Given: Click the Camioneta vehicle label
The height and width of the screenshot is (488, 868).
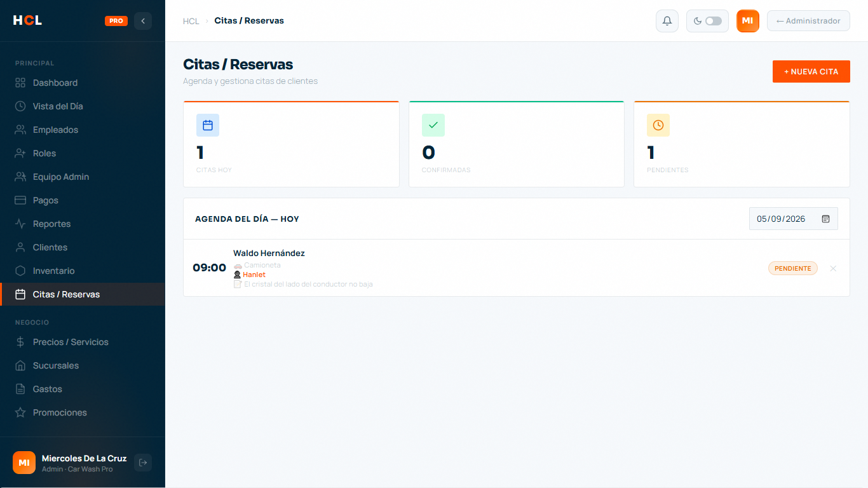Looking at the screenshot, I should (x=262, y=265).
